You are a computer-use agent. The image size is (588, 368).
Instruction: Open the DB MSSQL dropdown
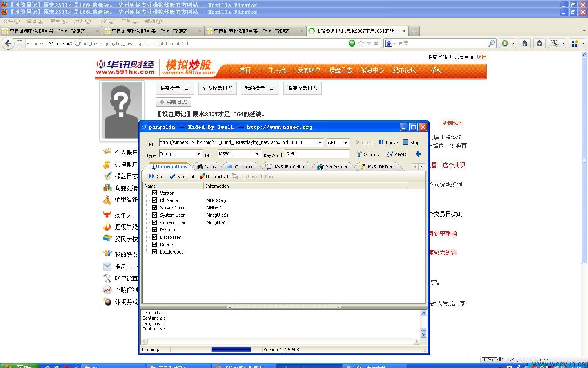[257, 154]
